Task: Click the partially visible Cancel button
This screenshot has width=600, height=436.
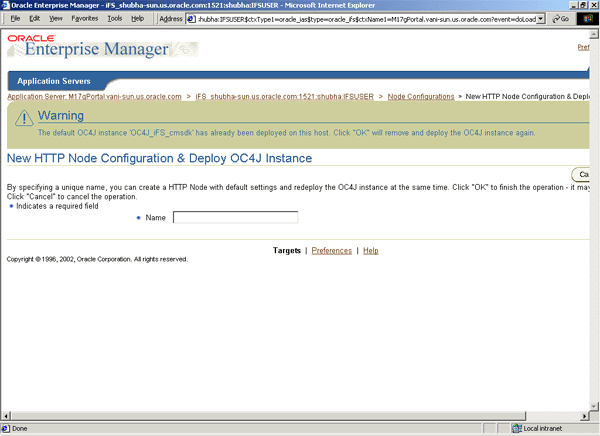Action: coord(580,175)
